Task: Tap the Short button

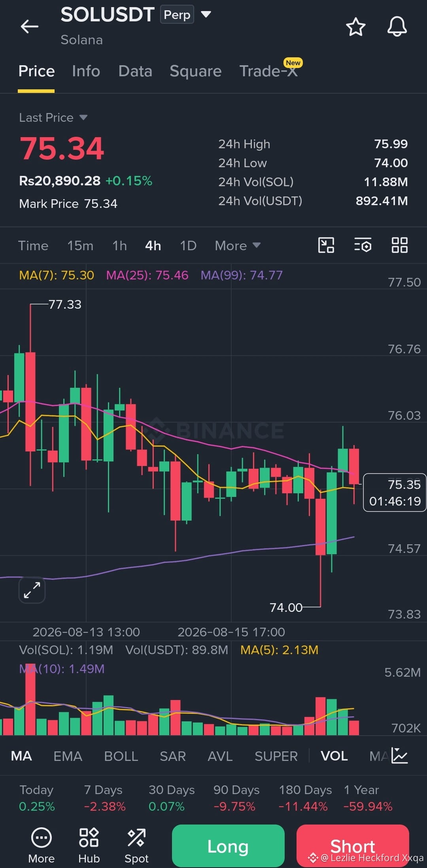Action: (353, 846)
